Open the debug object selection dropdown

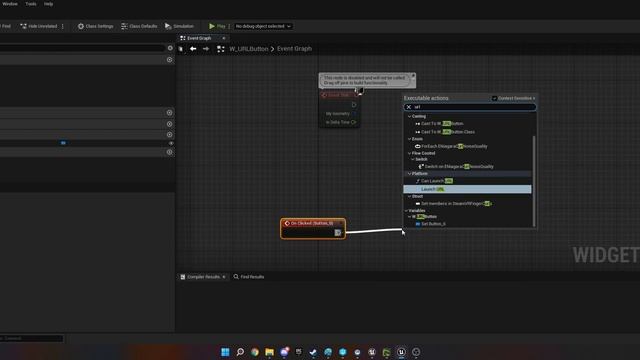point(263,26)
